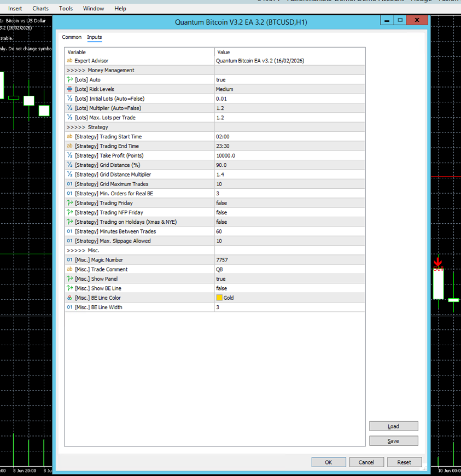Select the Money Management section row
This screenshot has width=461, height=476.
(x=214, y=70)
